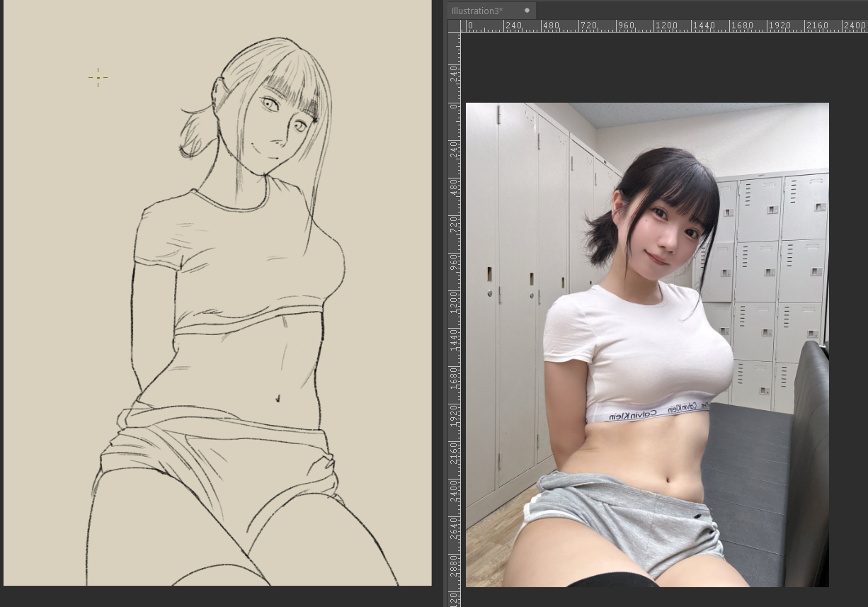Click the unsaved-changes dot on the Illustration3 tab
The image size is (868, 607).
click(x=527, y=11)
